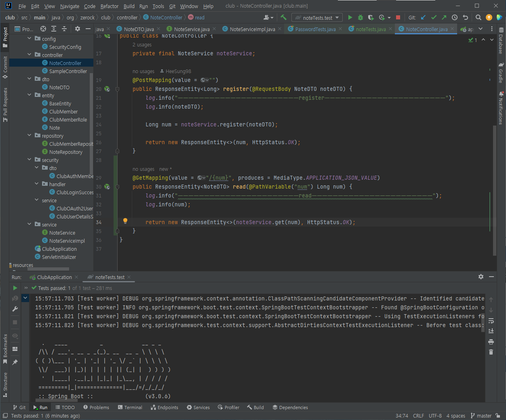Screen dimensions: 506x420
Task: Click the Project tree vertical scrollbar
Action: (x=91, y=124)
